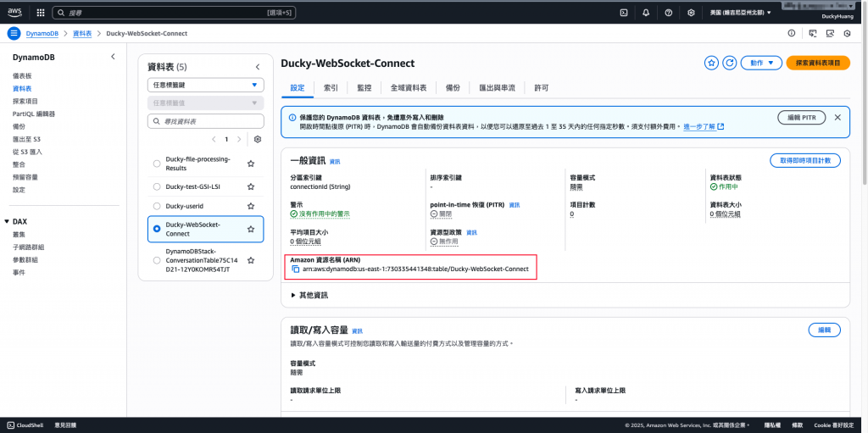Viewport: 868px width, 433px height.
Task: Click the 編輯 PITR button
Action: [x=801, y=118]
